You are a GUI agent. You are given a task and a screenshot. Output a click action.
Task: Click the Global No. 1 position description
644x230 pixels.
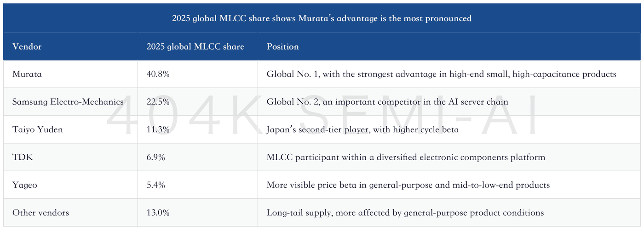click(442, 74)
